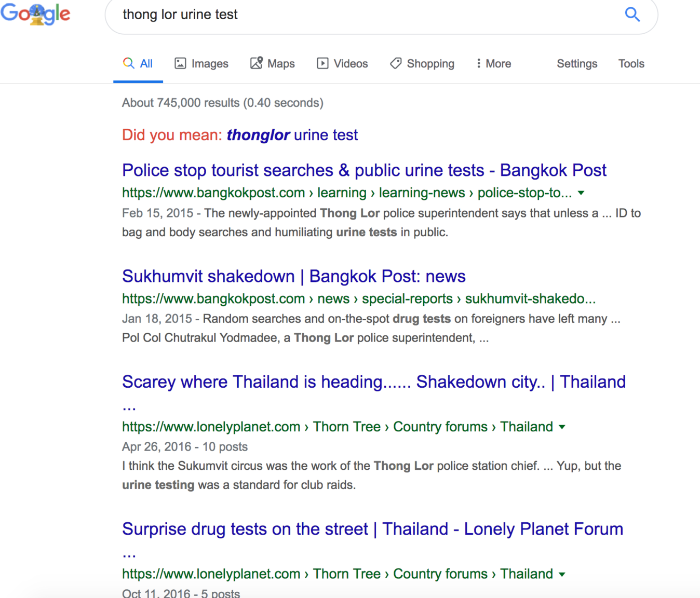Screen dimensions: 700x598
Task: Switch to the All results tab
Action: [138, 64]
